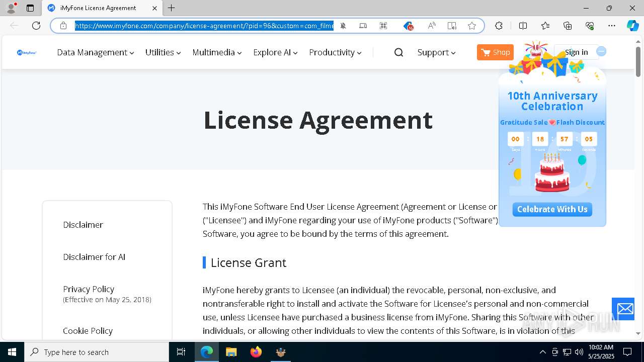Open browser profile icon
The image size is (644, 362).
[11, 8]
